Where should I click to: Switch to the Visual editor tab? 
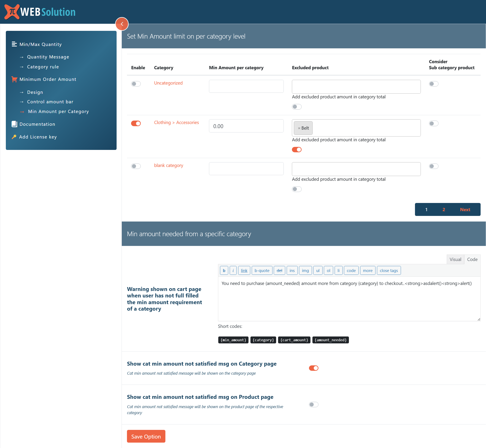tap(455, 259)
